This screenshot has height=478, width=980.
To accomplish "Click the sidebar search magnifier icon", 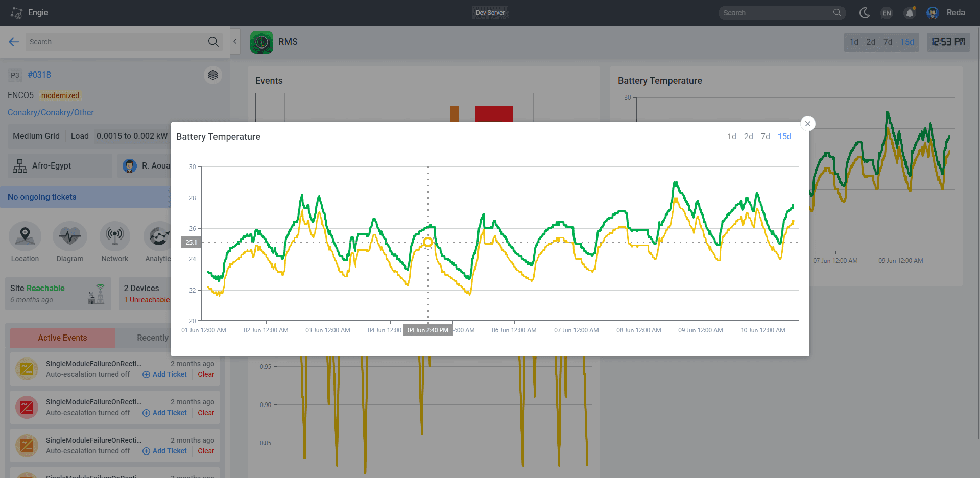I will pyautogui.click(x=213, y=42).
